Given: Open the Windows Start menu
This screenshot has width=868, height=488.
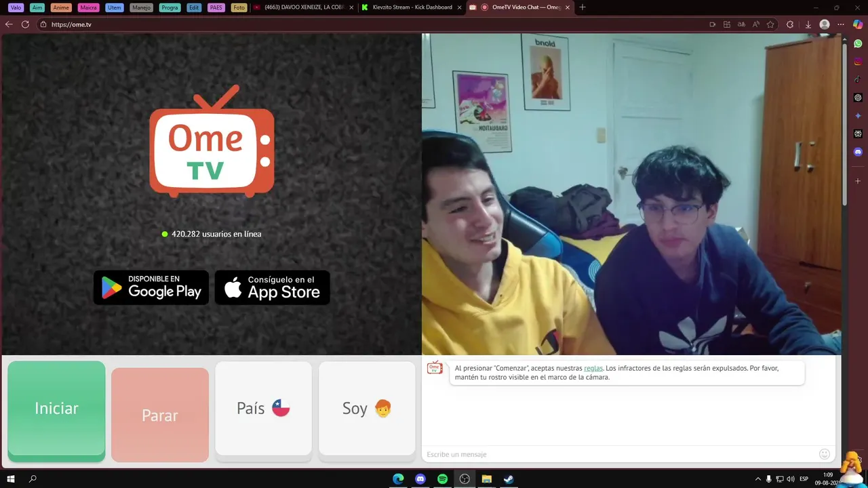Looking at the screenshot, I should [11, 479].
